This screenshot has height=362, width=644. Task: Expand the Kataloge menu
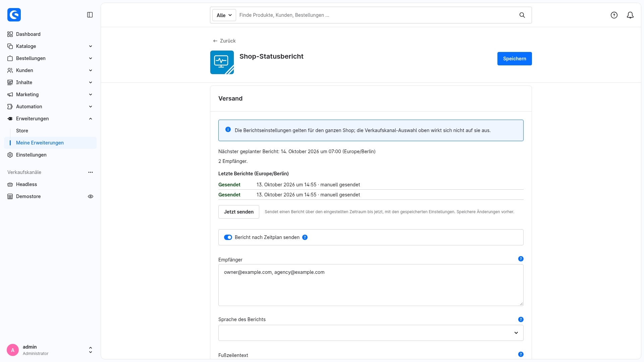pos(50,46)
